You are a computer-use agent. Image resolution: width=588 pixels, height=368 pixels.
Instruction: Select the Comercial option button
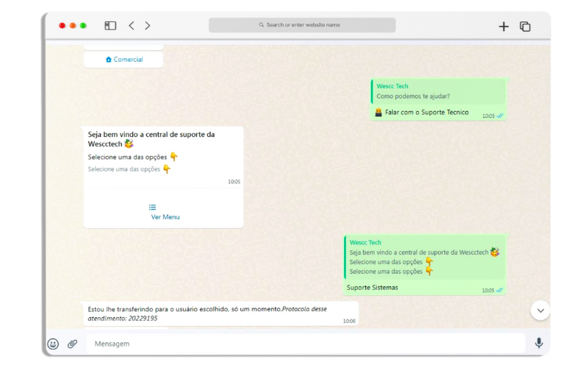(x=123, y=60)
